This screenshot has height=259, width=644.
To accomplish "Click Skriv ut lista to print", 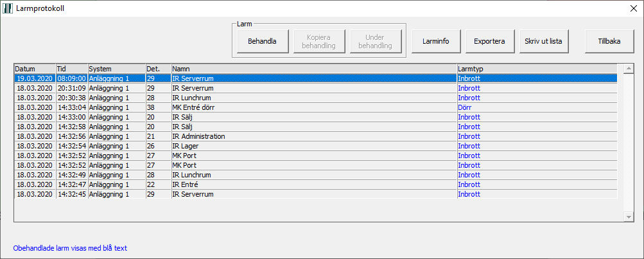I will click(x=544, y=41).
